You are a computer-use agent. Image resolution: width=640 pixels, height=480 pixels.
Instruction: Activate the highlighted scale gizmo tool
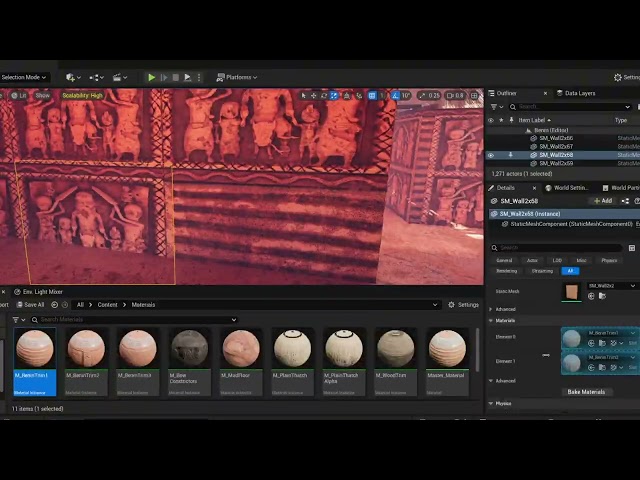point(334,96)
